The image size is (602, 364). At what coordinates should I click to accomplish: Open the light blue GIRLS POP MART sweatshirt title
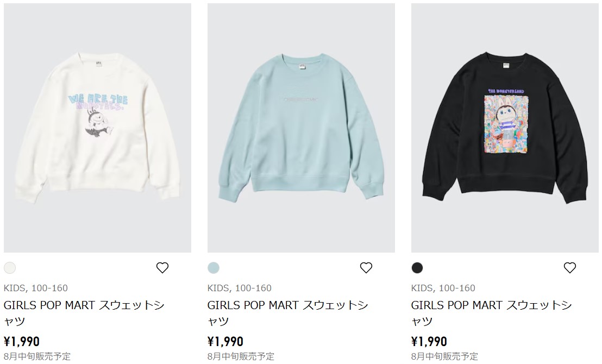pos(287,313)
